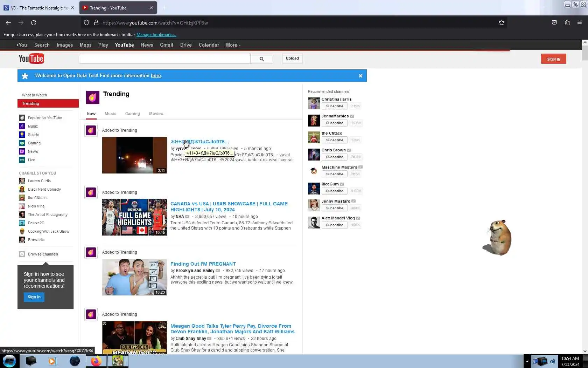Viewport: 588px width, 368px height.
Task: Show hidden system tray icons
Action: (527, 361)
